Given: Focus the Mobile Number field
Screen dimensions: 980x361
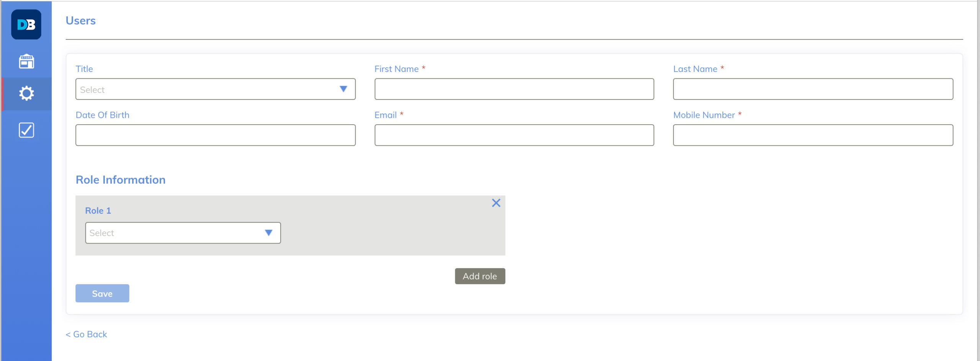Looking at the screenshot, I should click(813, 135).
